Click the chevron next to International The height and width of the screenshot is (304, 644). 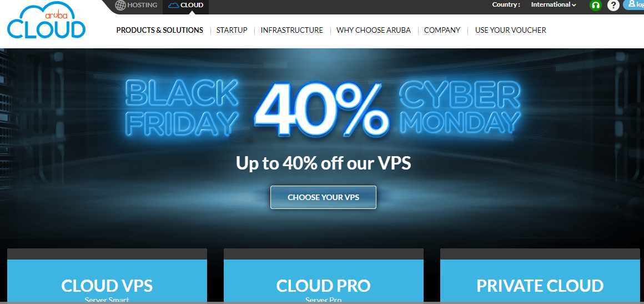click(x=573, y=6)
